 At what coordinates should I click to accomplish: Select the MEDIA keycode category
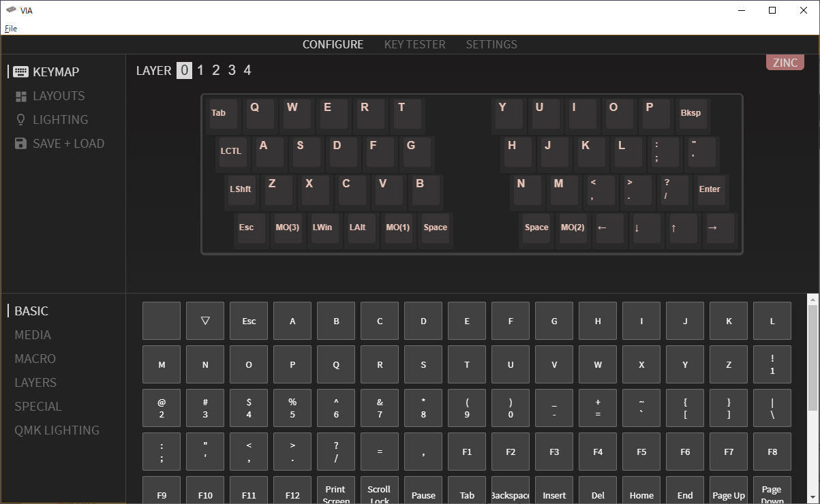pyautogui.click(x=32, y=334)
